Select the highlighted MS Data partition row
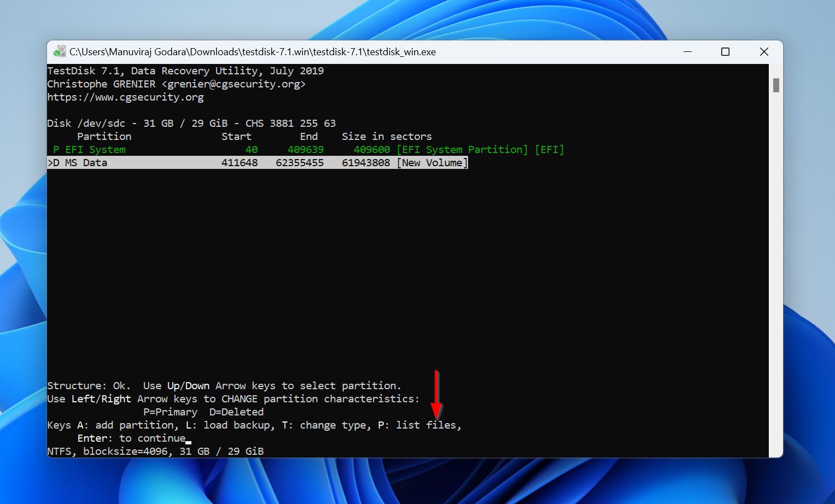The image size is (835, 504). pyautogui.click(x=258, y=163)
